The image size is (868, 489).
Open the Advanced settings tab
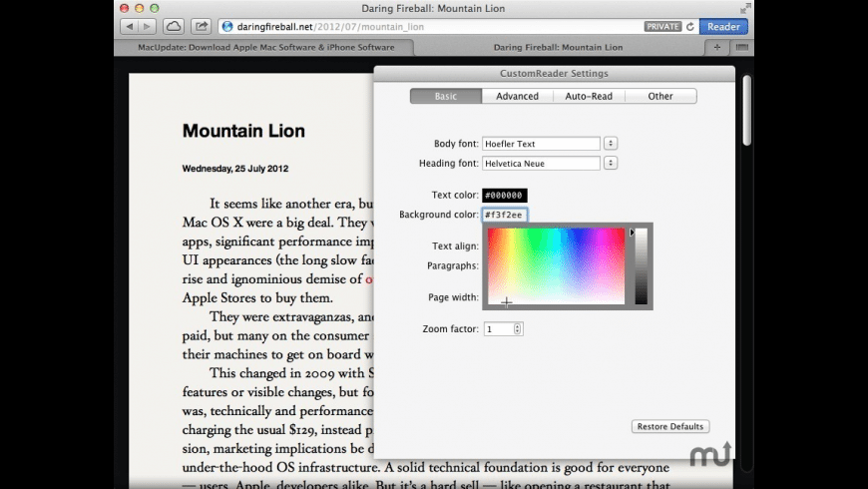517,96
